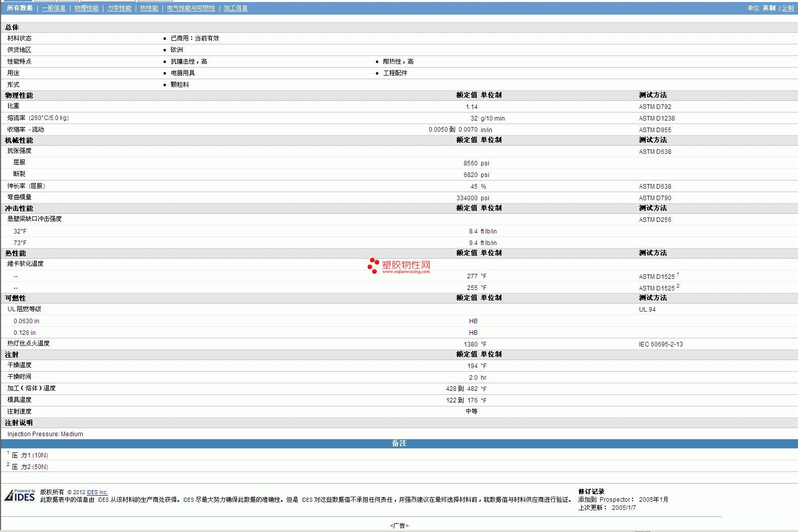Viewport: 798px width, 532px height.
Task: Click the 备注 notes header bar
Action: pos(399,443)
